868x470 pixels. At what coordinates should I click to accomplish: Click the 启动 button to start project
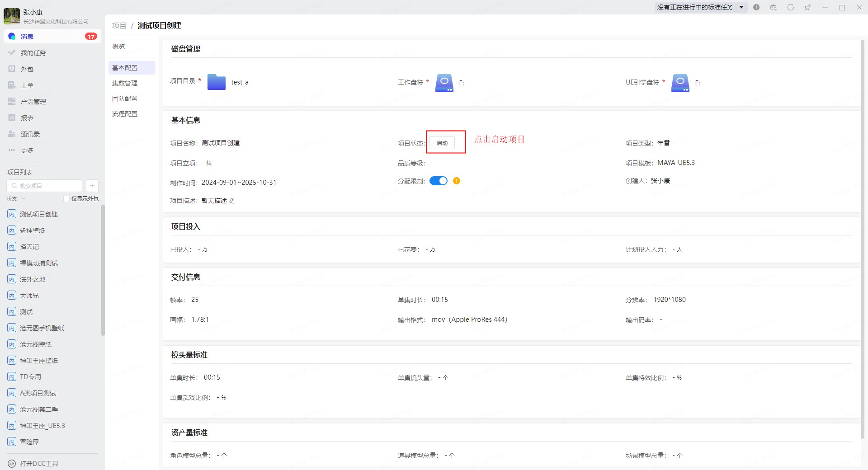[442, 143]
